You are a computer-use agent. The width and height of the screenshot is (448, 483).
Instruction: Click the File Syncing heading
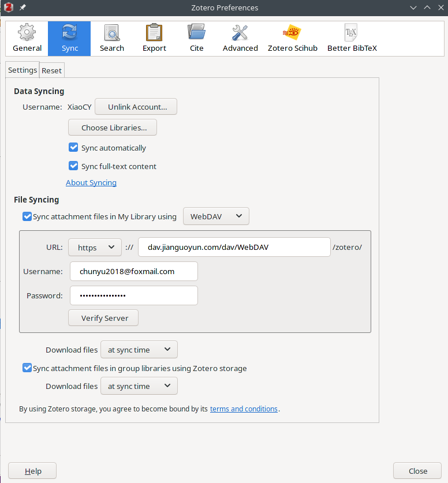point(36,200)
